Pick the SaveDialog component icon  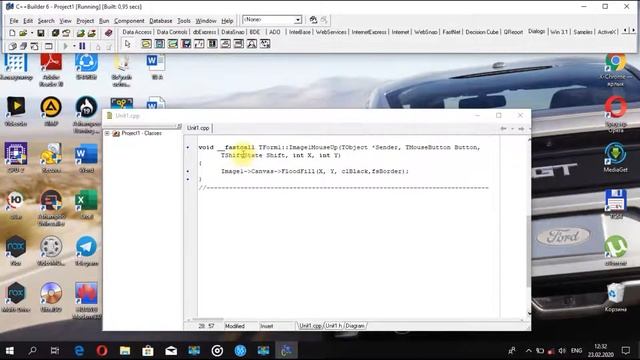pos(160,44)
